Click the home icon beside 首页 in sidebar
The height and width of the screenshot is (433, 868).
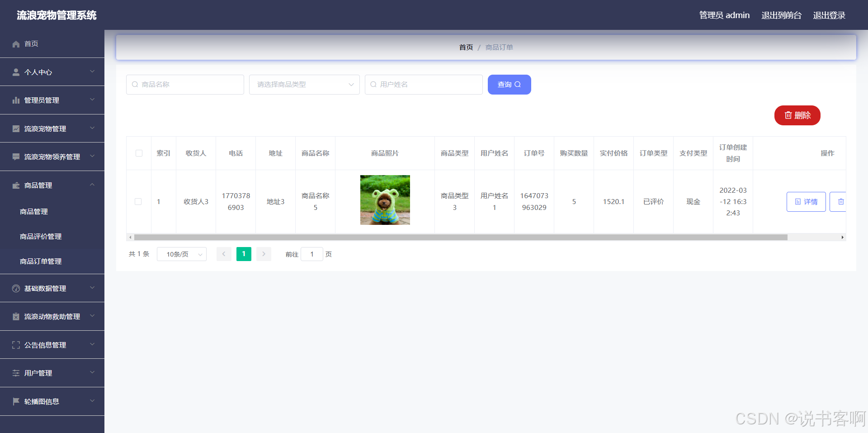(16, 44)
